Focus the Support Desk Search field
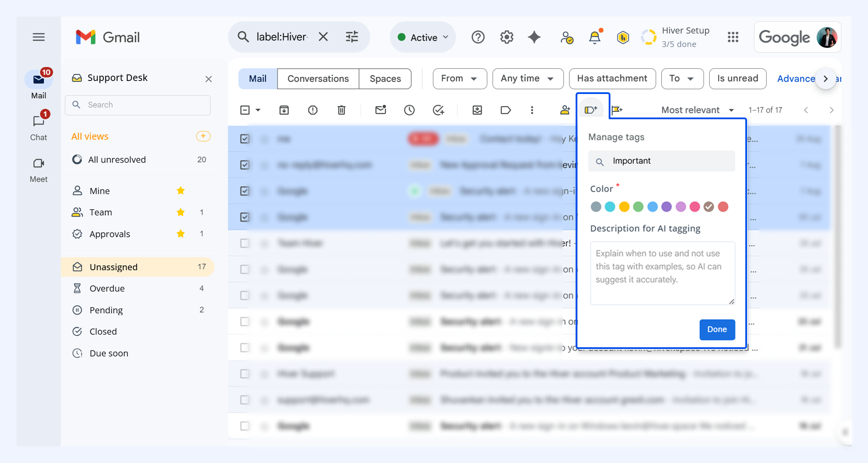 pyautogui.click(x=138, y=105)
